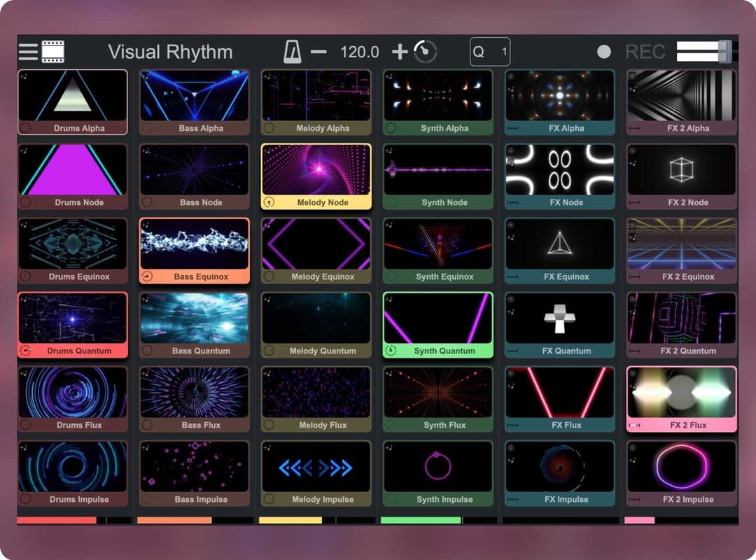
Task: Click the record-arm circle next to REC
Action: pos(603,50)
